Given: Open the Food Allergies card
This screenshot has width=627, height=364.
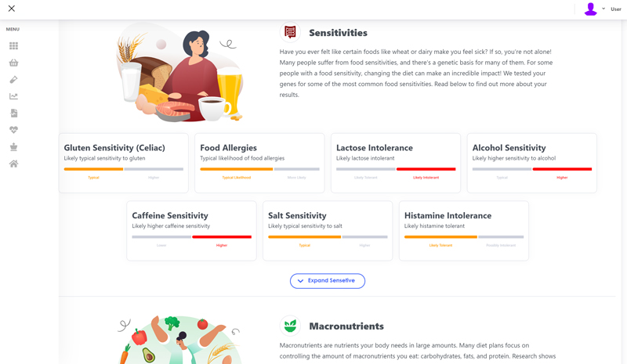Looking at the screenshot, I should [x=259, y=163].
